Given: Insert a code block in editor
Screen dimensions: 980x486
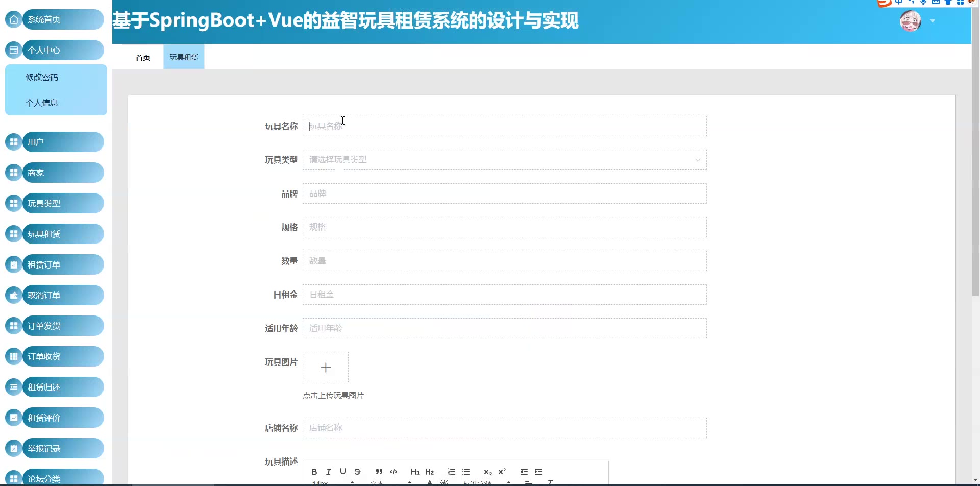Looking at the screenshot, I should point(394,472).
